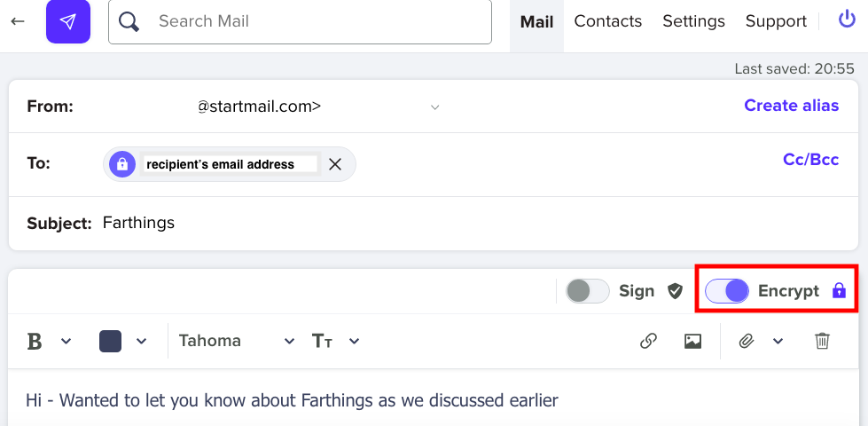Click the dark text color swatch
This screenshot has width=868, height=426.
110,341
